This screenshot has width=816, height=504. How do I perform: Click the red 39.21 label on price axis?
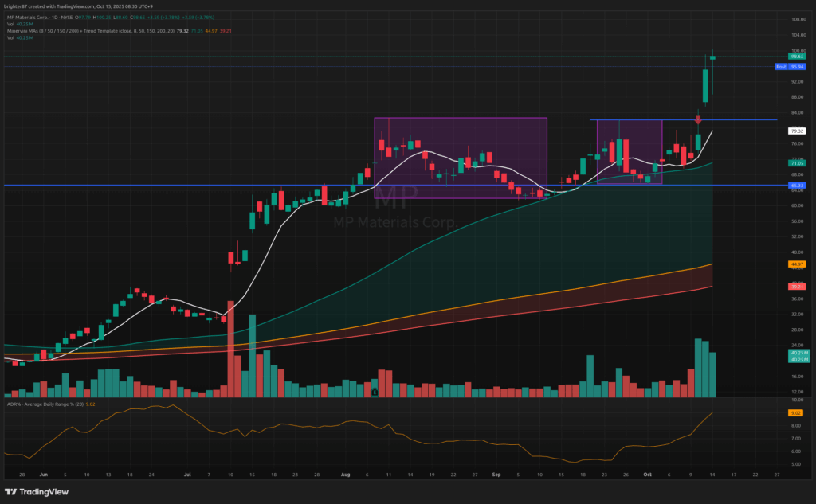click(x=795, y=286)
